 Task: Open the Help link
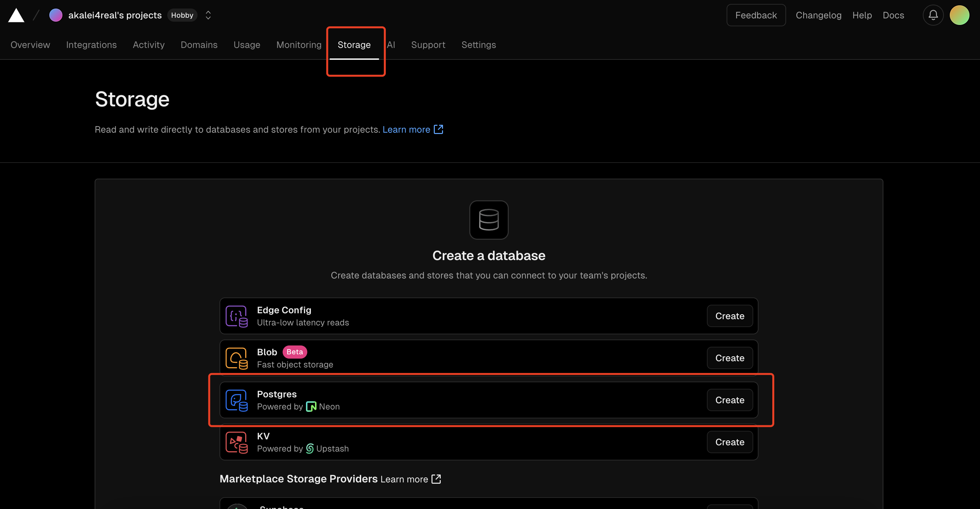tap(862, 15)
